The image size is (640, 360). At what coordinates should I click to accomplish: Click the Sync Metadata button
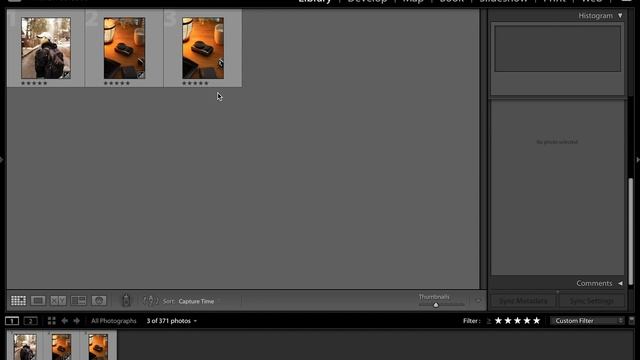[x=523, y=301]
